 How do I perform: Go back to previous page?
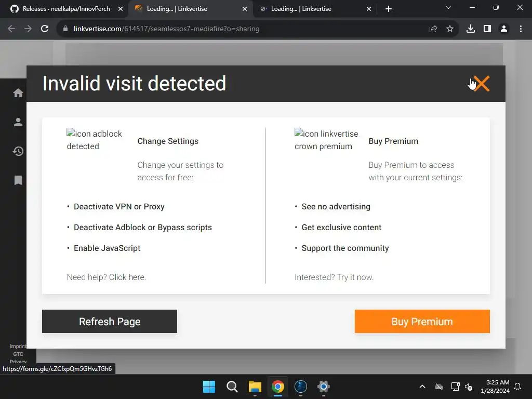(x=11, y=29)
